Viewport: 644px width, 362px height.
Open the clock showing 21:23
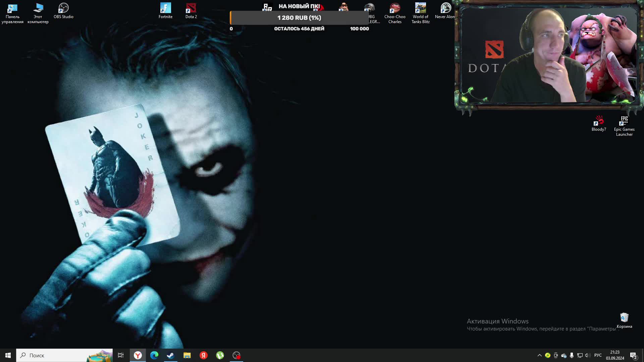pyautogui.click(x=615, y=355)
